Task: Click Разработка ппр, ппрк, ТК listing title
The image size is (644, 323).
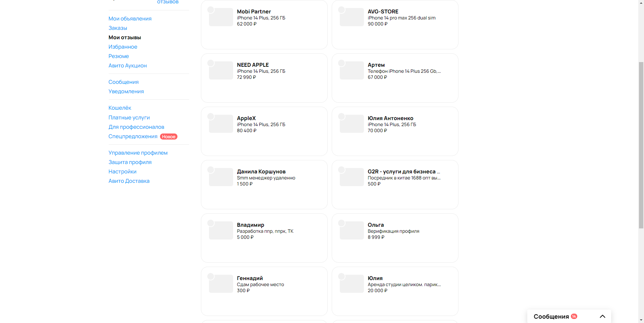Action: coord(265,231)
